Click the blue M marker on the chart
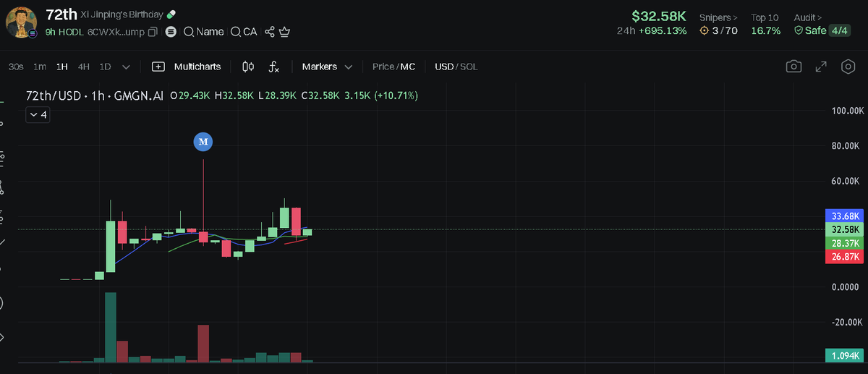Image resolution: width=868 pixels, height=374 pixels. click(203, 142)
